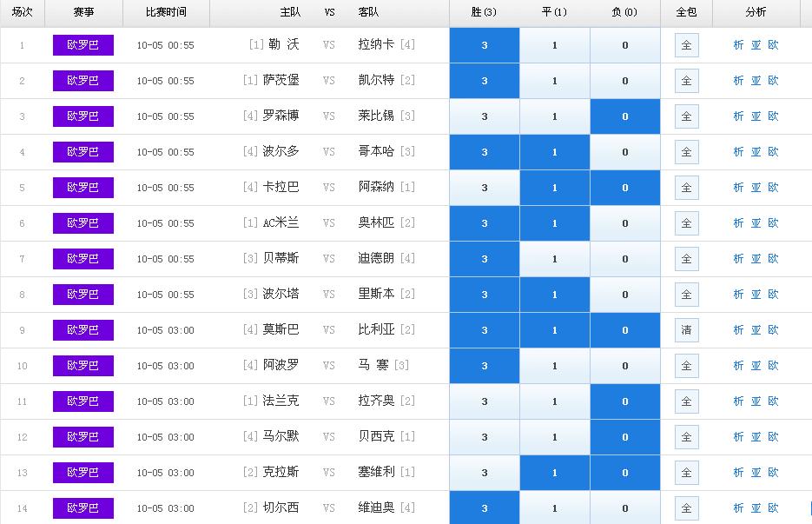Image resolution: width=812 pixels, height=524 pixels.
Task: Select all outcomes for match 1 via 全
Action: (687, 45)
